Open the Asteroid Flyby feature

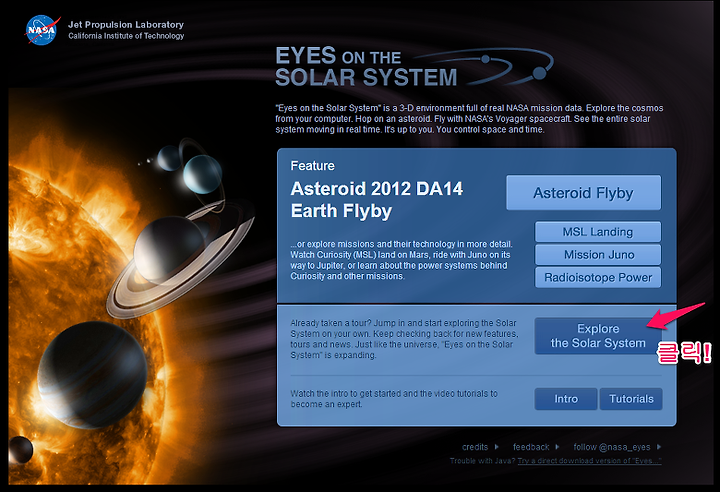[584, 192]
